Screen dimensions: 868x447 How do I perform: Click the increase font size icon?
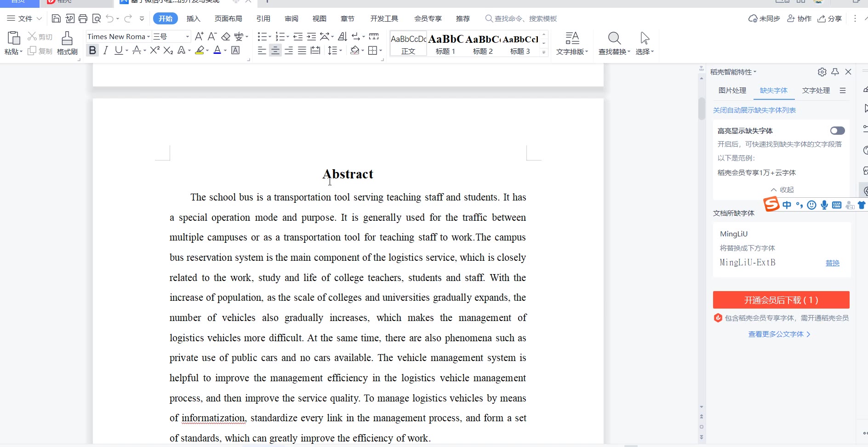pos(199,36)
